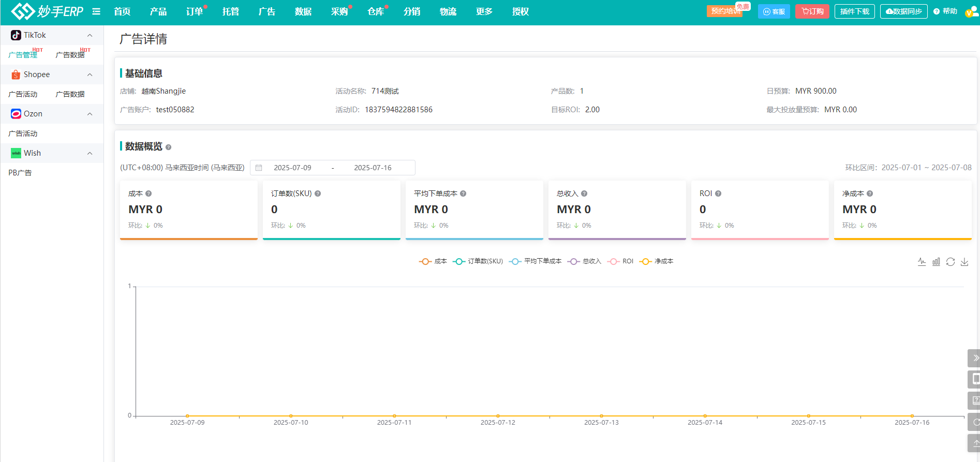Image resolution: width=980 pixels, height=462 pixels.
Task: Toggle 订单数(SKU) series in chart legend
Action: (x=478, y=261)
